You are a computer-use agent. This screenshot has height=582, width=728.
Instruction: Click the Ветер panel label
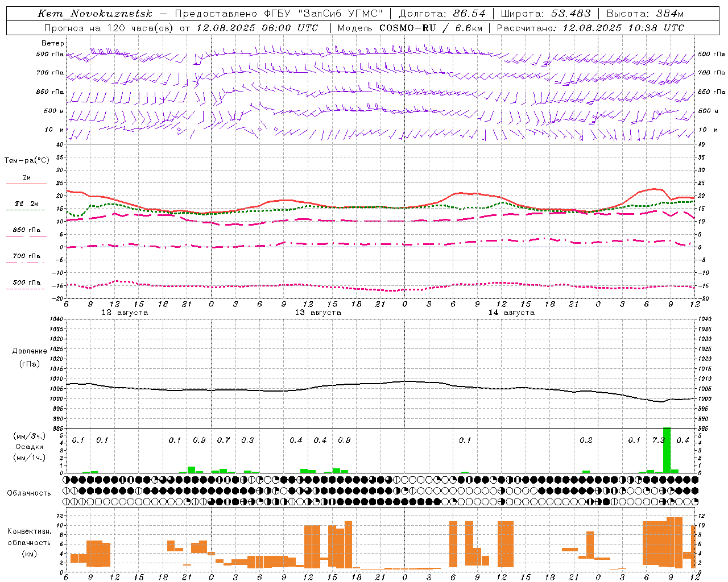[53, 43]
